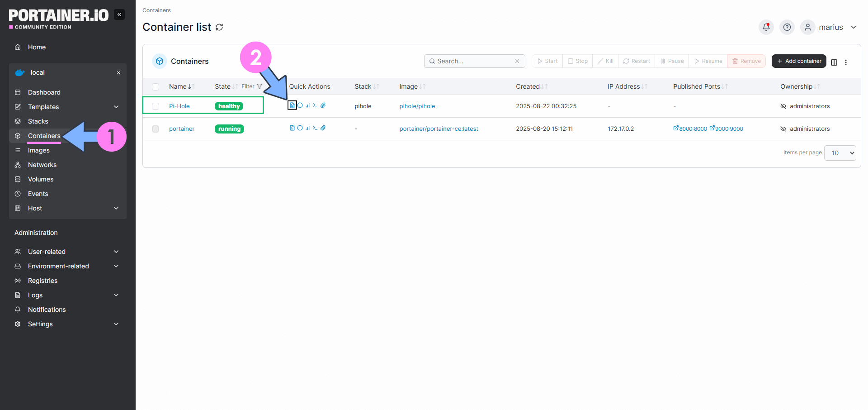Image resolution: width=868 pixels, height=410 pixels.
Task: Check the portainer container checkbox
Action: [156, 129]
